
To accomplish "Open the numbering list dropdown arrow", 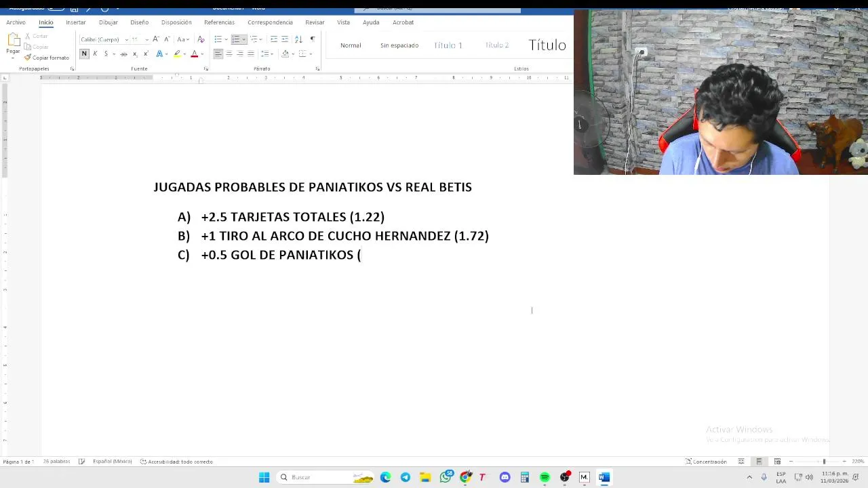I will (x=243, y=39).
